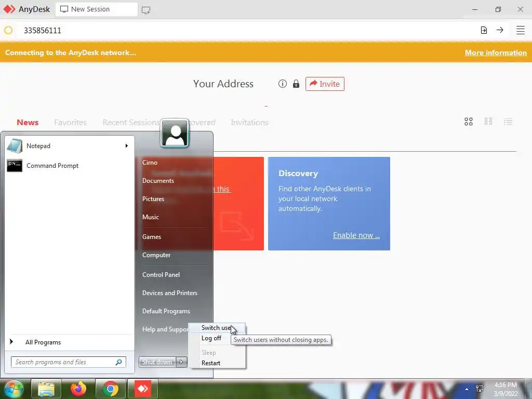Choose Log off from the power menu
Image resolution: width=532 pixels, height=399 pixels.
tap(211, 338)
